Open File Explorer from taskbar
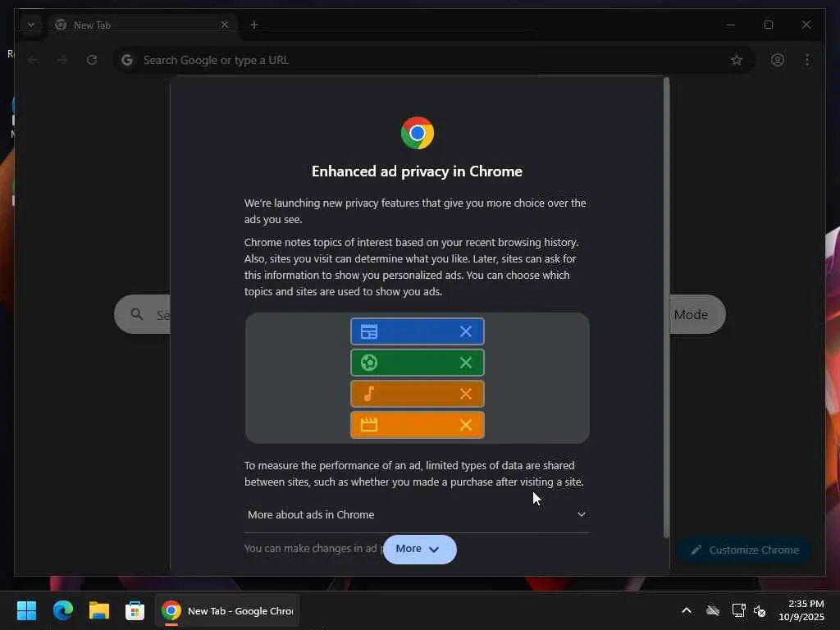Viewport: 840px width, 630px height. point(99,610)
